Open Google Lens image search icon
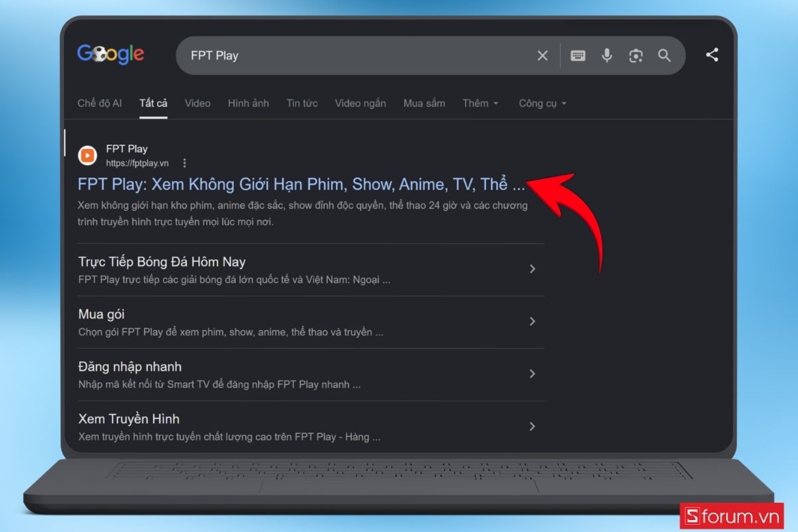The width and height of the screenshot is (798, 532). pos(636,56)
